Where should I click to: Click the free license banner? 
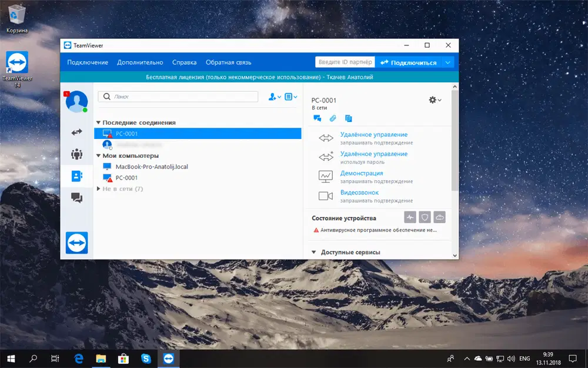(259, 77)
